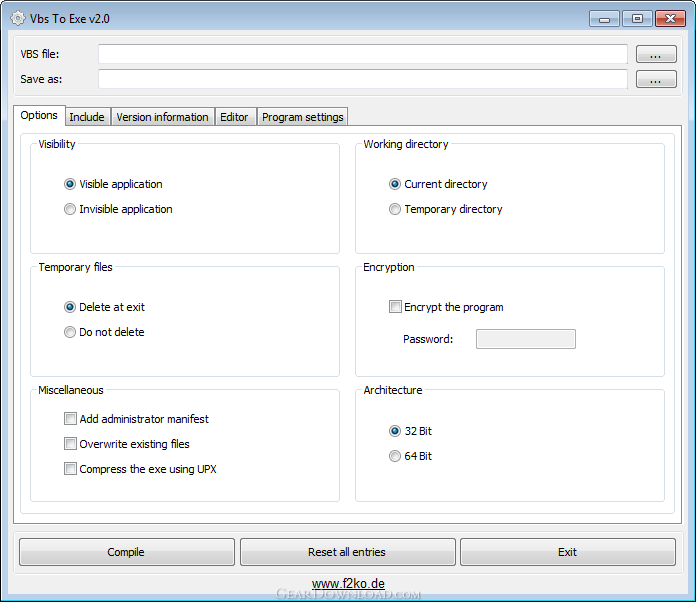The height and width of the screenshot is (602, 696).
Task: Switch to the Include tab
Action: [87, 117]
